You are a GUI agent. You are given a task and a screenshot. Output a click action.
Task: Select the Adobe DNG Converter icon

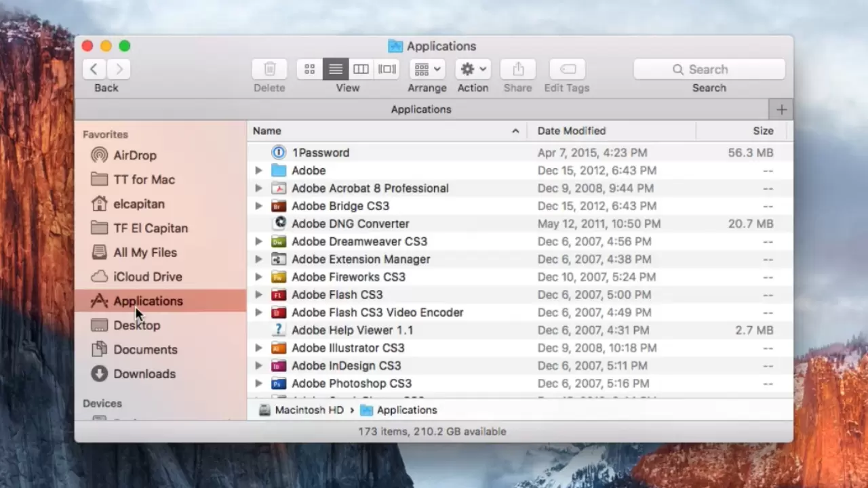pos(279,223)
